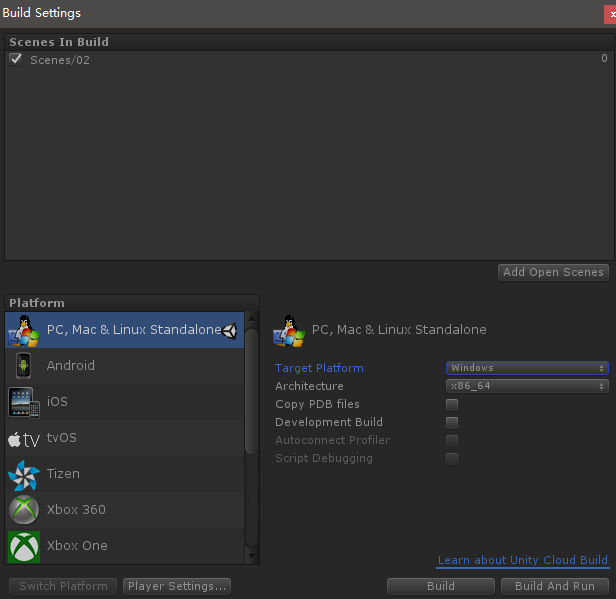The height and width of the screenshot is (599, 616).
Task: Select Xbox One in platform list
Action: click(x=125, y=546)
